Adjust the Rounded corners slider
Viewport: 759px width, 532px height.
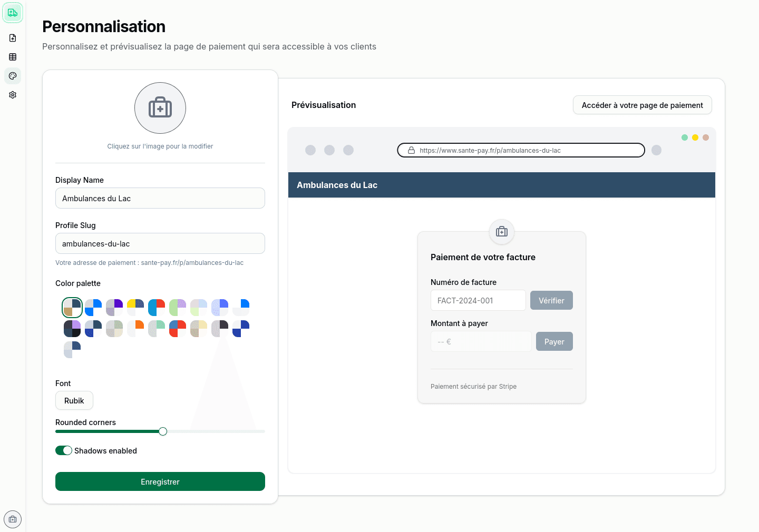(163, 431)
